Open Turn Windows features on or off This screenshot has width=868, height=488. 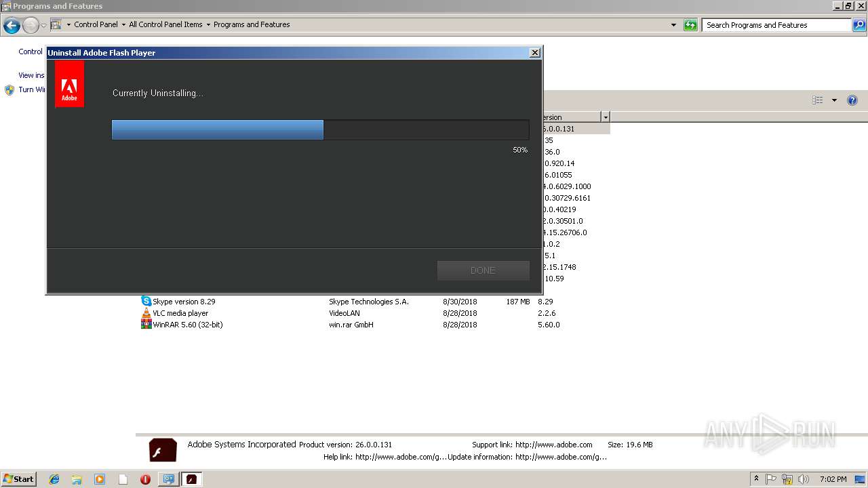31,89
